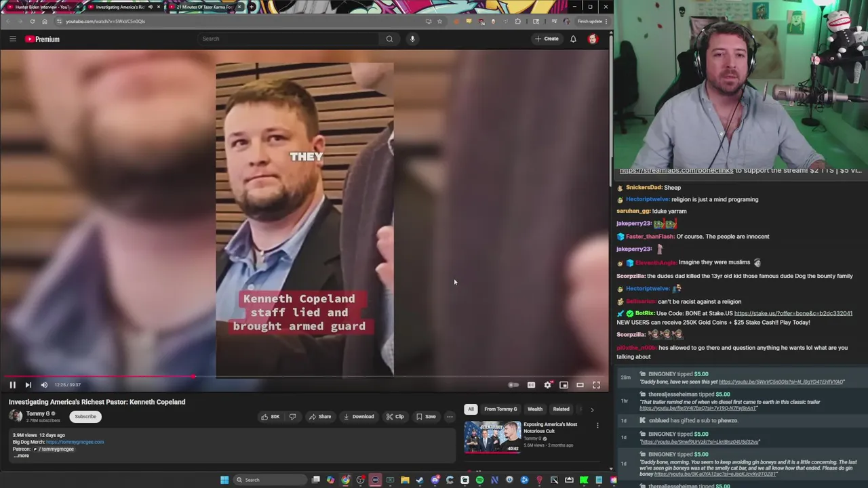Open more actions ellipsis beside Save
868x488 pixels.
point(450,417)
